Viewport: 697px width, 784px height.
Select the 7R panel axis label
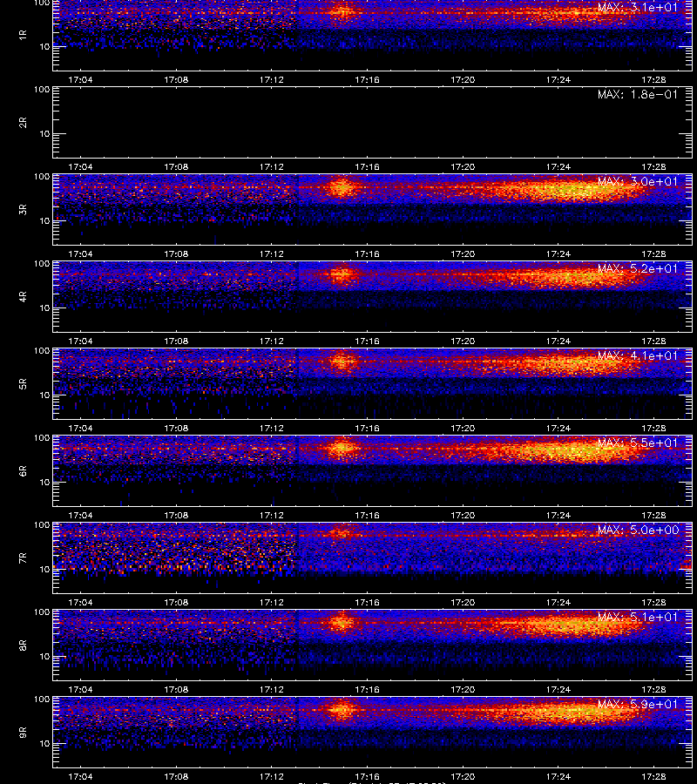[23, 558]
